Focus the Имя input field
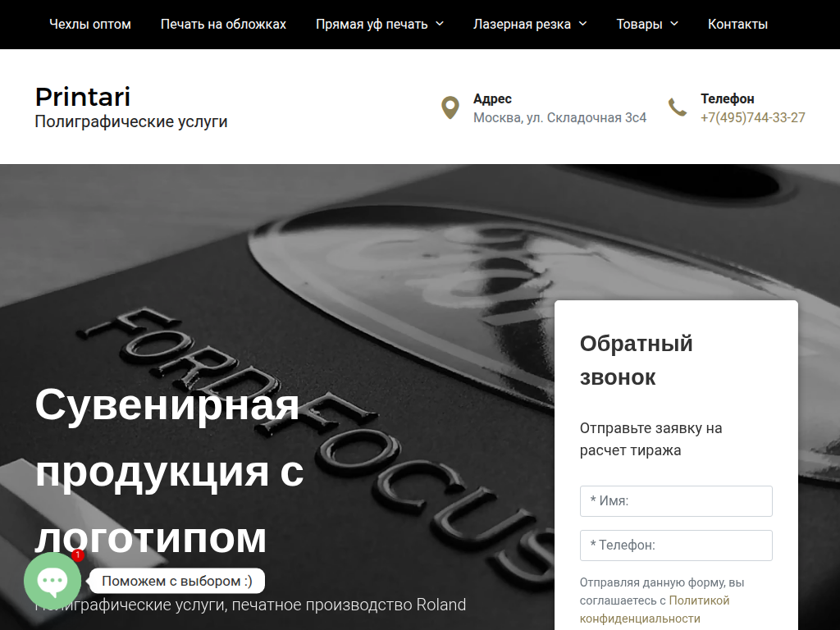 (676, 501)
